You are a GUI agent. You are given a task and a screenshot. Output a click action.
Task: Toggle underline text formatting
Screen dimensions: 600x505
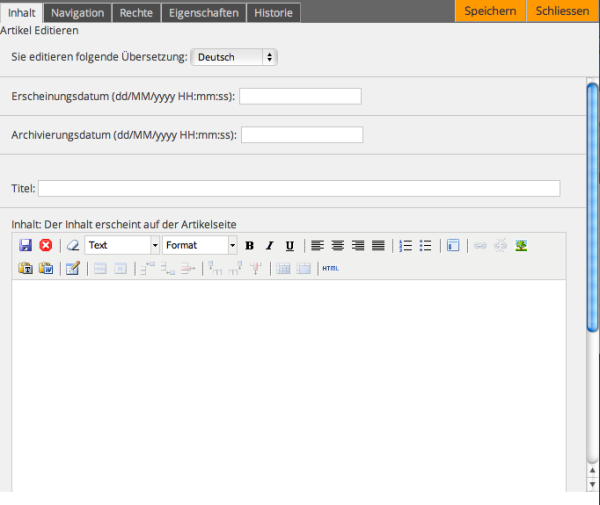[289, 245]
